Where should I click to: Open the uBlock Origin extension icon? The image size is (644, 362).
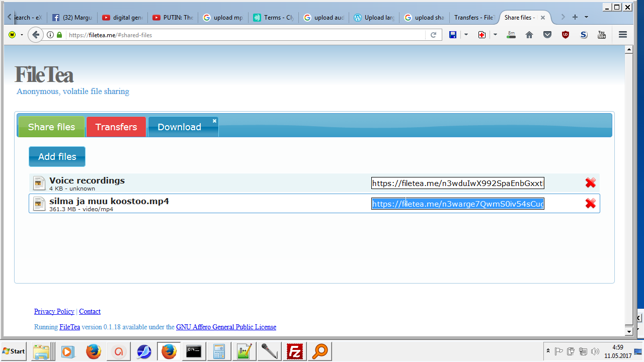click(x=566, y=35)
